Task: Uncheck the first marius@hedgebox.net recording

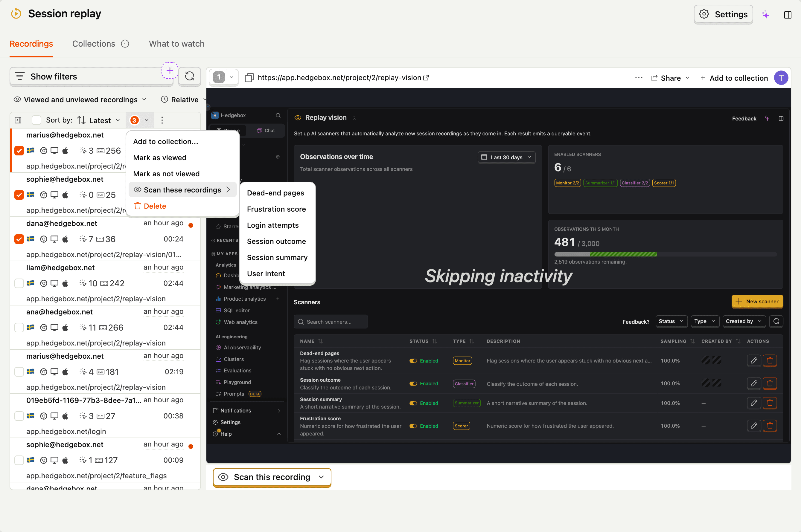Action: click(19, 151)
